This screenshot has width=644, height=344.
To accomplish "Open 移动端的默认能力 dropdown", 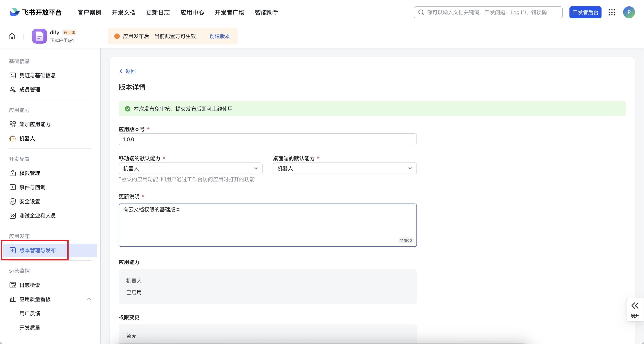I will point(190,168).
